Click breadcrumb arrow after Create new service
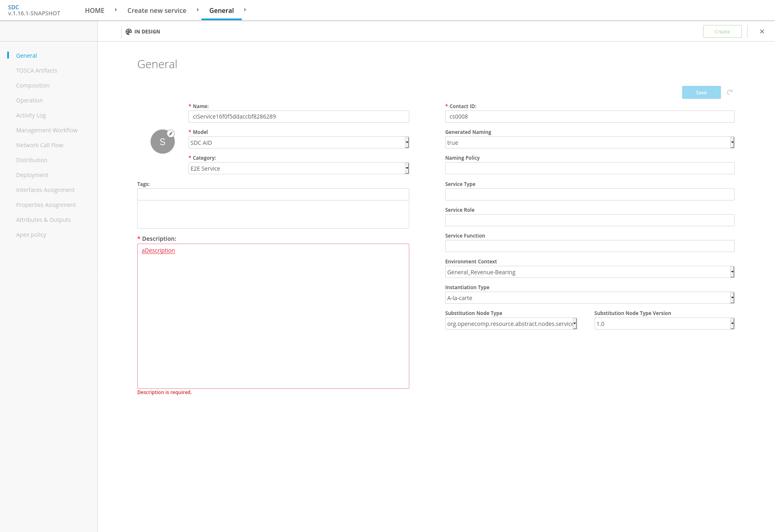 point(198,10)
